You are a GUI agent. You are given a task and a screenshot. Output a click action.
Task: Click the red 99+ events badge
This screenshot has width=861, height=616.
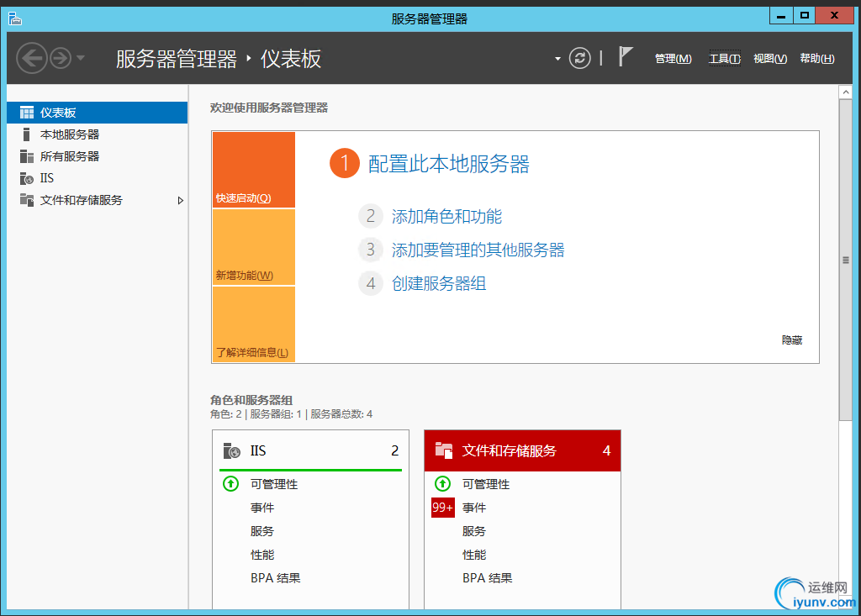point(442,508)
